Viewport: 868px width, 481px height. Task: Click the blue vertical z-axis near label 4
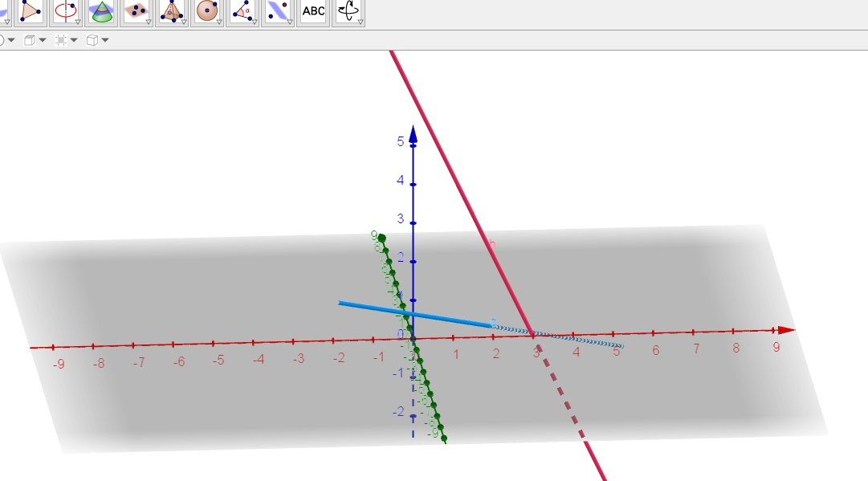414,185
